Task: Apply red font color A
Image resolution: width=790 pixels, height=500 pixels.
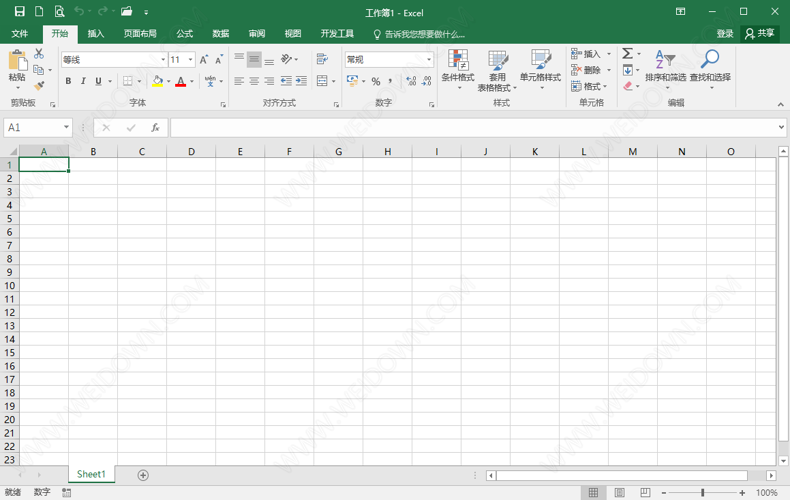Action: point(181,81)
